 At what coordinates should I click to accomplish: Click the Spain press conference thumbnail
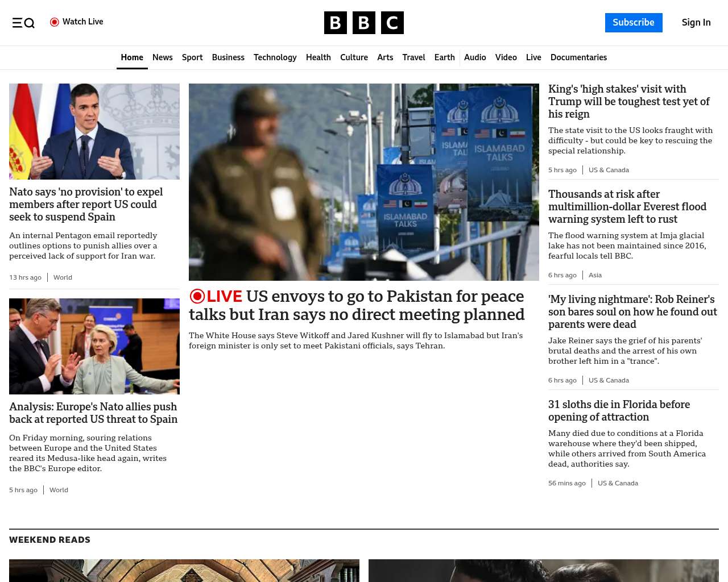(x=94, y=131)
